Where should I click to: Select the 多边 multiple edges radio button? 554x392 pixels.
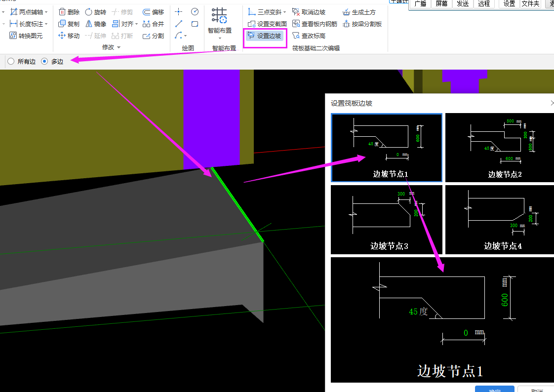pos(44,61)
